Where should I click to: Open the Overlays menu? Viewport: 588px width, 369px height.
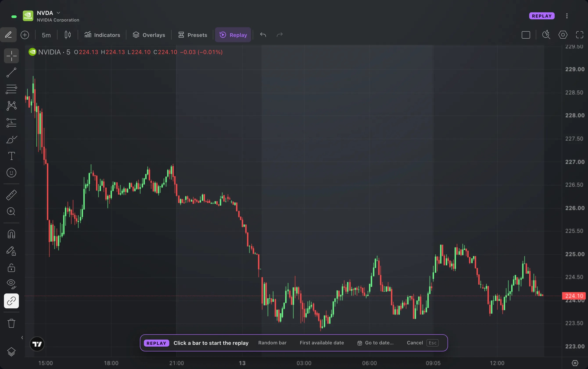pos(149,35)
